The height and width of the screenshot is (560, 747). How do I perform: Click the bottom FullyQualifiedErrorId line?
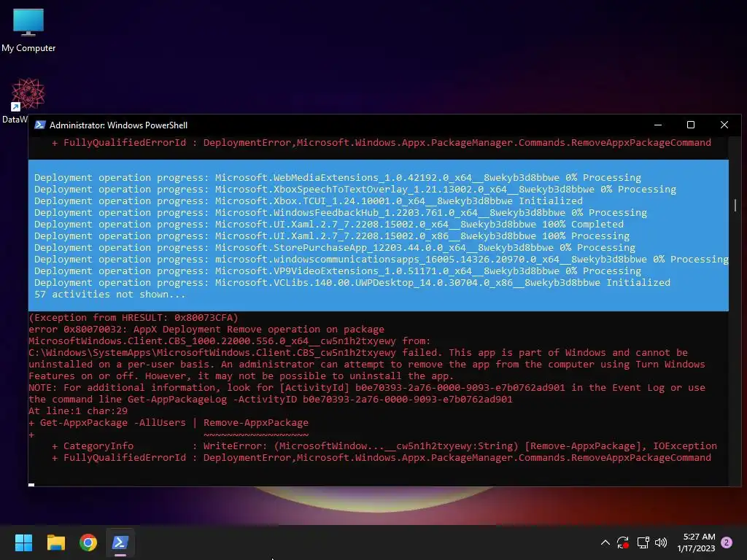[381, 458]
